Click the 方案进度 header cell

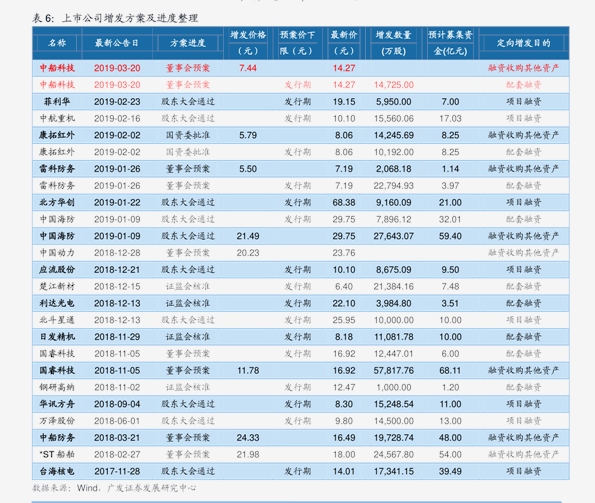click(x=188, y=43)
